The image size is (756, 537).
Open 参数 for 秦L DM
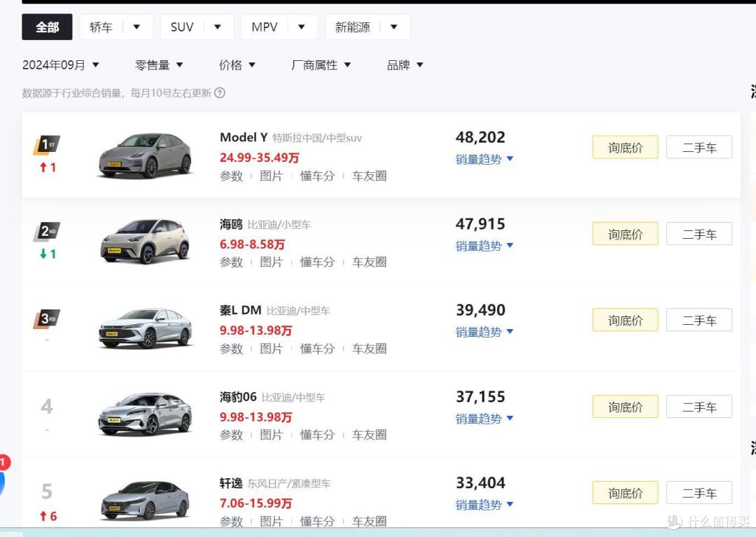(x=232, y=349)
